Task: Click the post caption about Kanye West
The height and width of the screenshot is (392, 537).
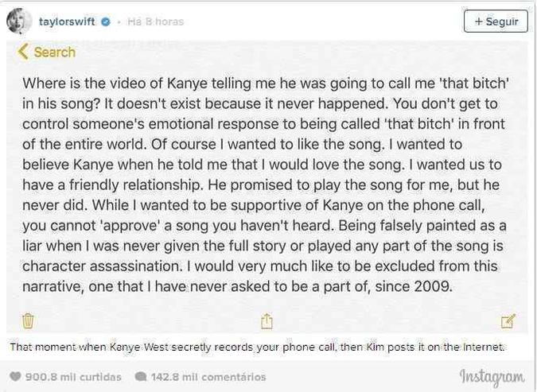Action: coord(257,347)
